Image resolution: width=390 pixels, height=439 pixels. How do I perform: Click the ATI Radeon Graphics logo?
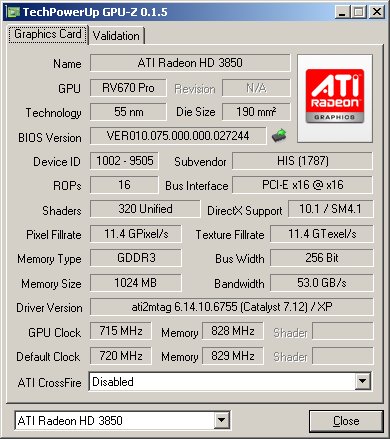(x=335, y=98)
